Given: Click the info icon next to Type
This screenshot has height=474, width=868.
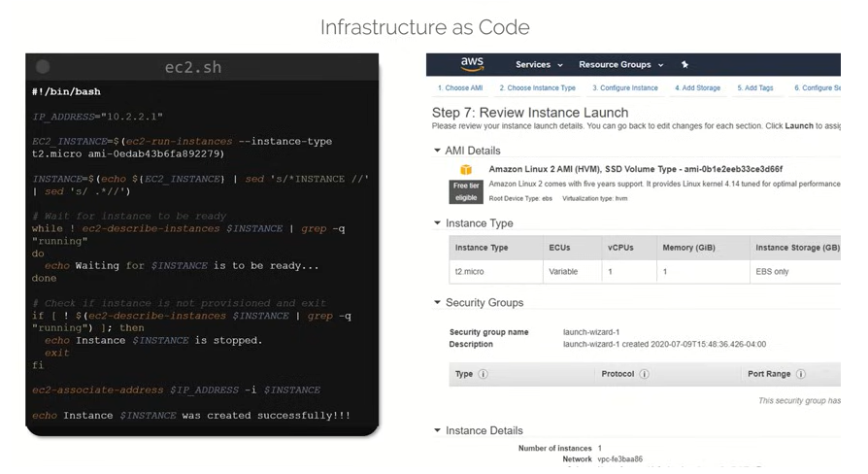Looking at the screenshot, I should [483, 374].
